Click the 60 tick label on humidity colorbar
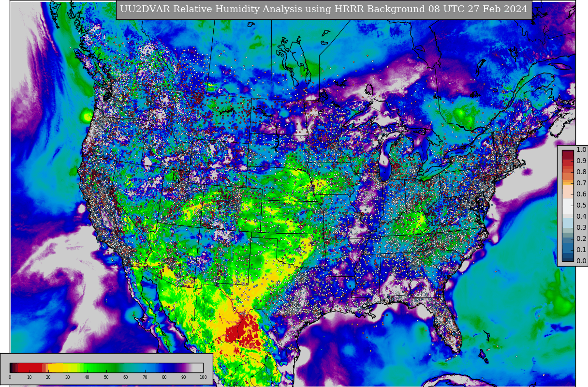 click(x=126, y=377)
